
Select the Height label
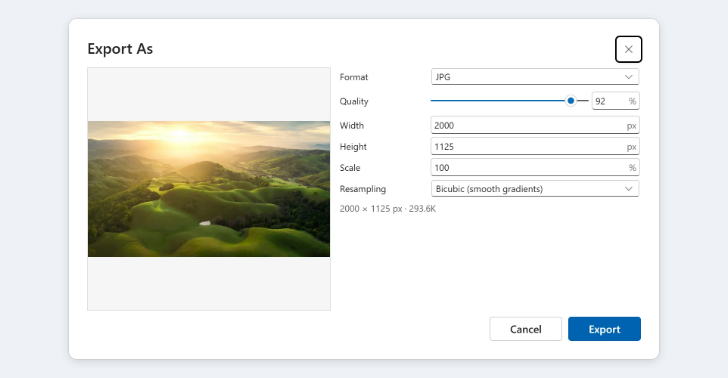click(x=353, y=147)
